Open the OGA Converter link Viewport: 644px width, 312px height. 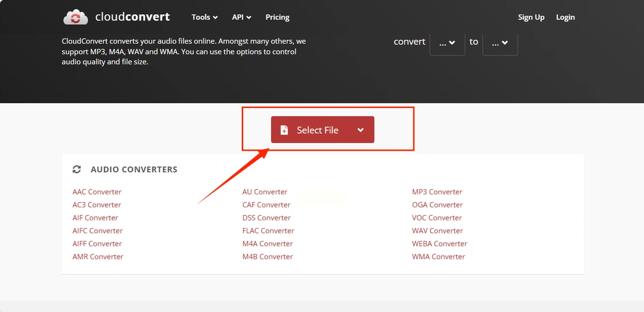438,205
